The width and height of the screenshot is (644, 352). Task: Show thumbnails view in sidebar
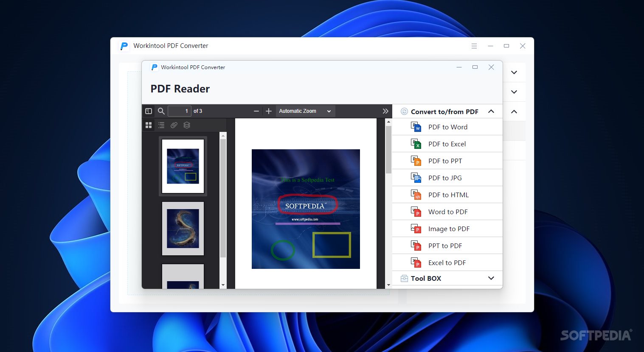149,125
